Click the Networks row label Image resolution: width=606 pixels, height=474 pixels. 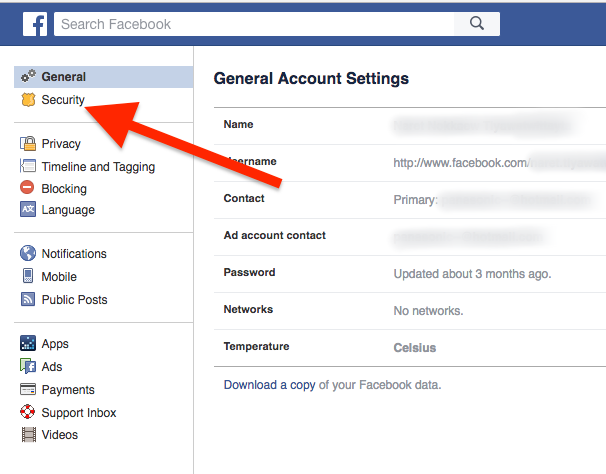[x=248, y=309]
